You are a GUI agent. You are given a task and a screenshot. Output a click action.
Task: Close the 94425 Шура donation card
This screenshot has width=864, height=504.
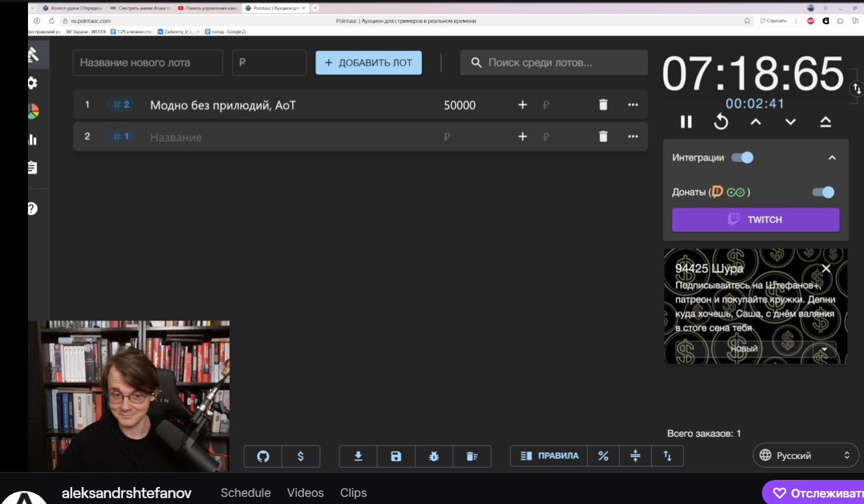click(826, 268)
